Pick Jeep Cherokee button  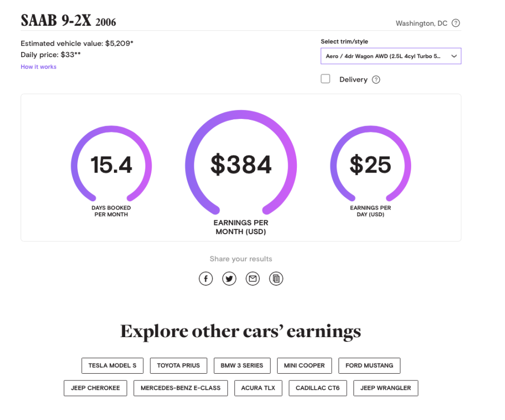point(95,388)
